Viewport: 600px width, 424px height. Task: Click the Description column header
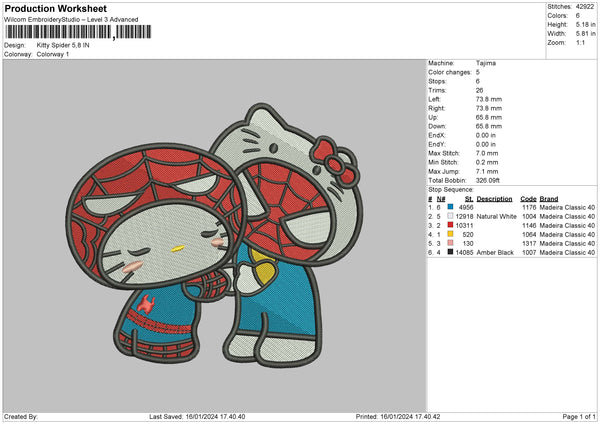coord(494,199)
